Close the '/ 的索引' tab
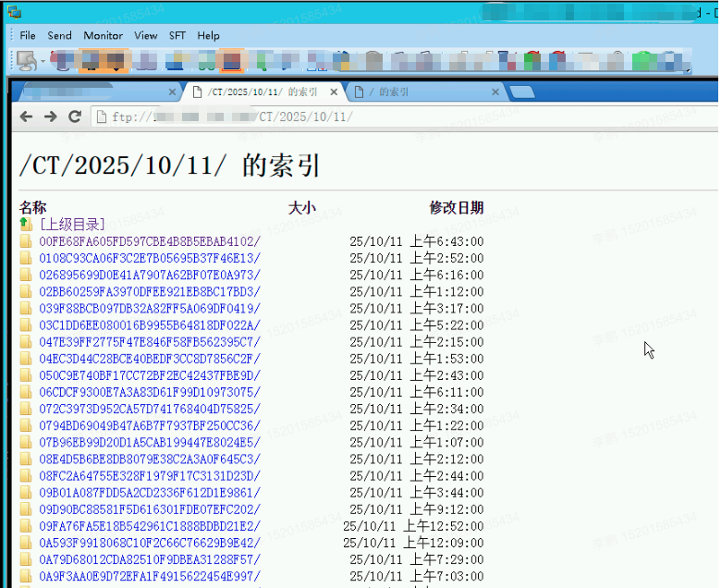721x588 pixels. click(495, 92)
